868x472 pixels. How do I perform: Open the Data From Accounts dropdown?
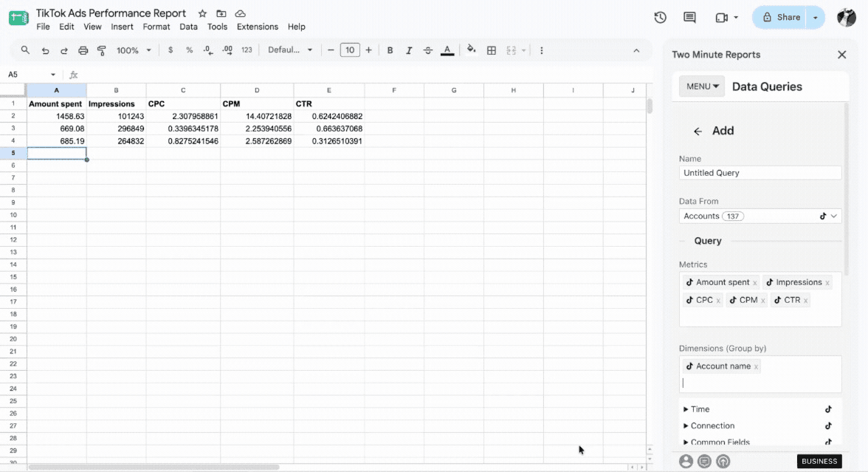tap(760, 216)
